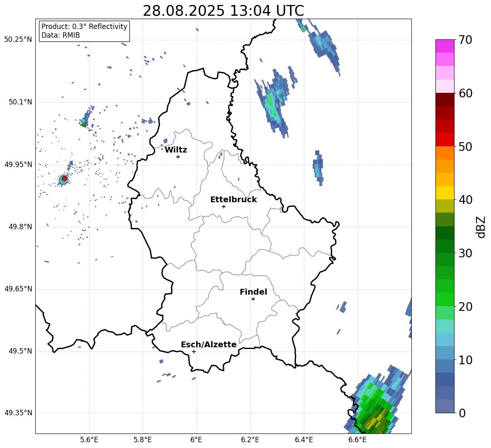Select the Findel city label
Viewport: 491px width, 448px height.
253,292
